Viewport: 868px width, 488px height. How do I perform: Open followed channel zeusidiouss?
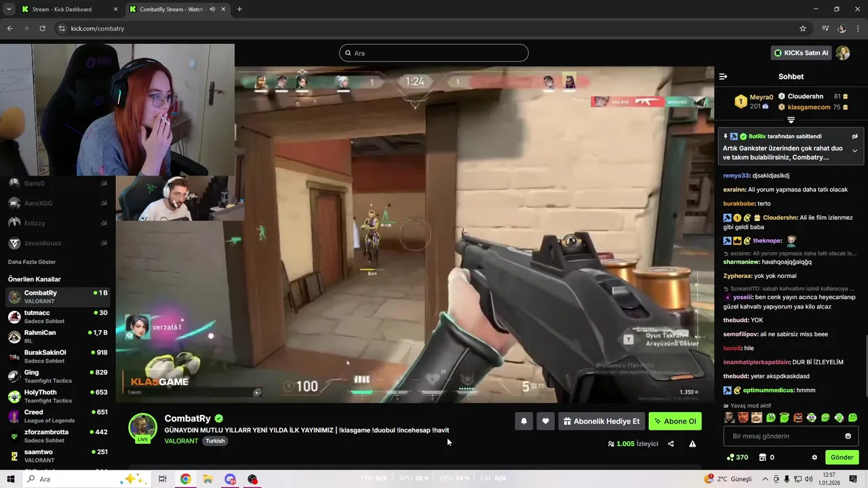tap(58, 243)
